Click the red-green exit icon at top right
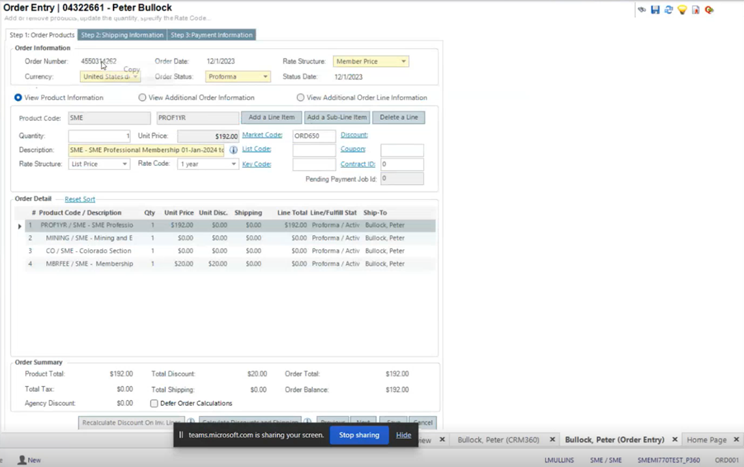The height and width of the screenshot is (467, 744). click(710, 10)
